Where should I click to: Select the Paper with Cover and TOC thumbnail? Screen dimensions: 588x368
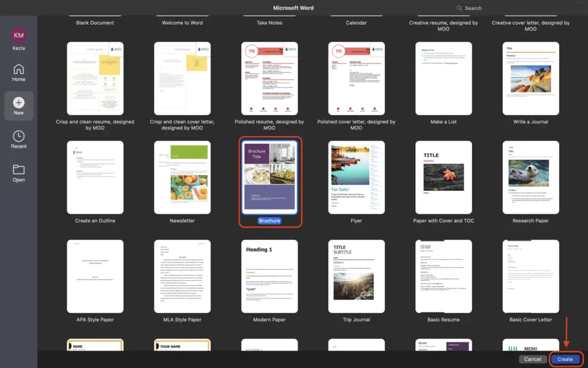click(444, 177)
